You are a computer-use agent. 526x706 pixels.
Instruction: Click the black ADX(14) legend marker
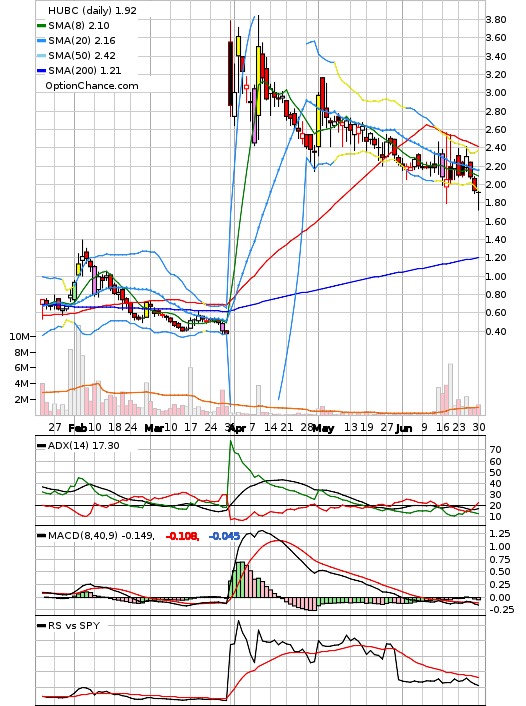click(x=41, y=446)
